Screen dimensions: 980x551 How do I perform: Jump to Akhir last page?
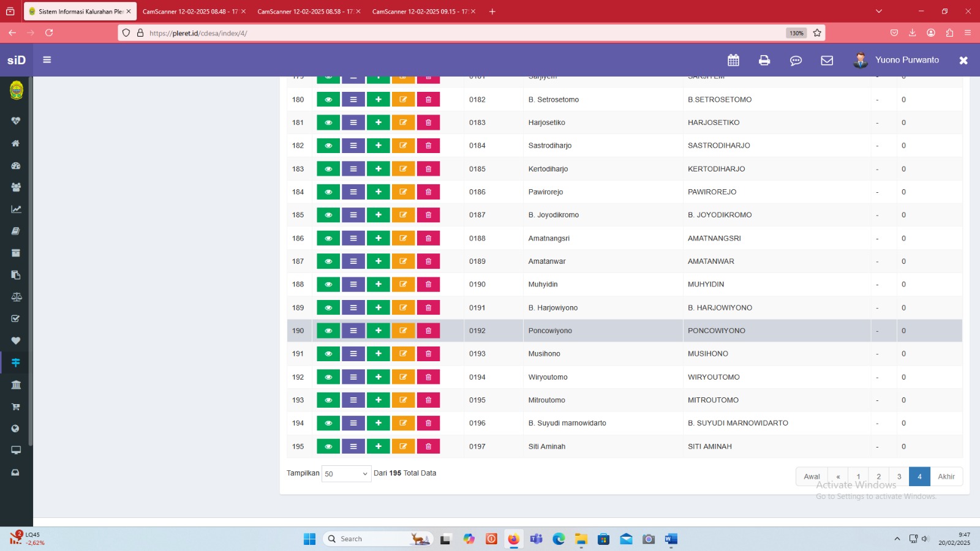point(946,476)
